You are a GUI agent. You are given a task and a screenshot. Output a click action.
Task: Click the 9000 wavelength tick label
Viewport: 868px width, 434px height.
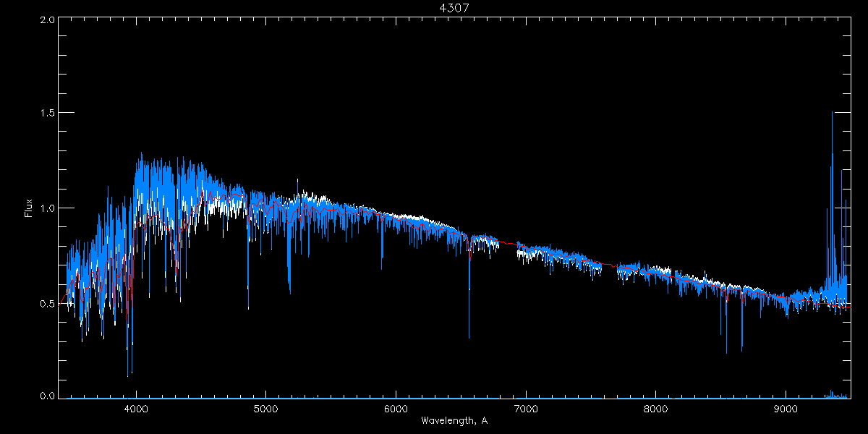coord(786,408)
